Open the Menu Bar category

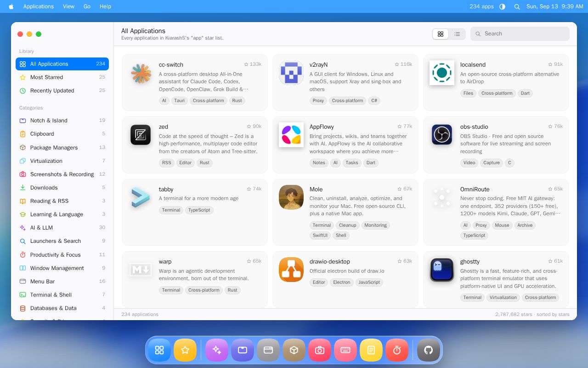(62, 282)
